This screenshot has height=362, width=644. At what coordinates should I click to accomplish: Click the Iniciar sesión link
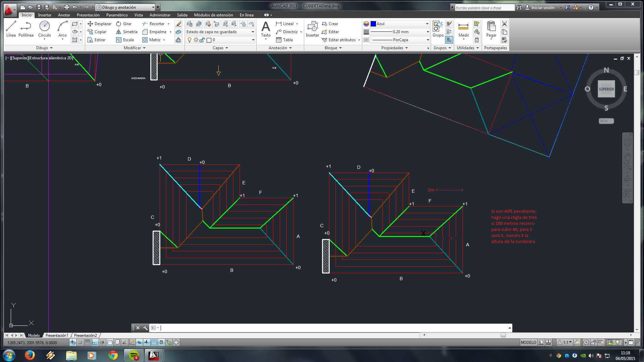(x=542, y=7)
